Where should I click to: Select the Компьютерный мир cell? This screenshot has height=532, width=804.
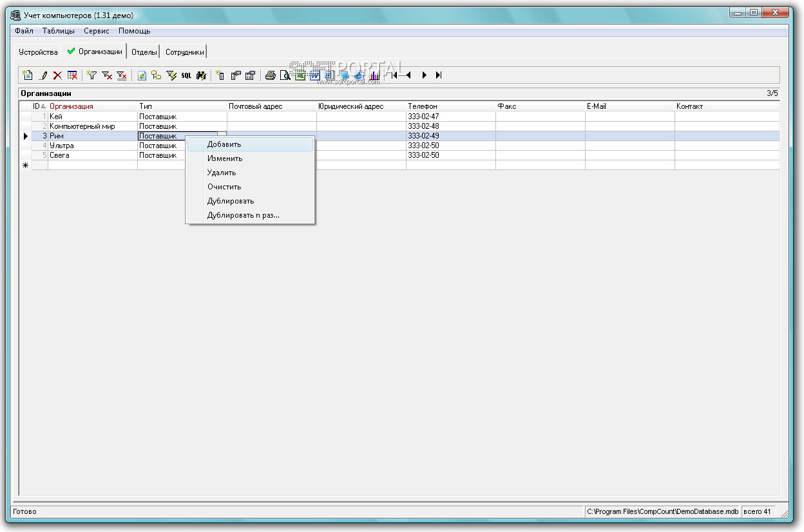click(93, 126)
